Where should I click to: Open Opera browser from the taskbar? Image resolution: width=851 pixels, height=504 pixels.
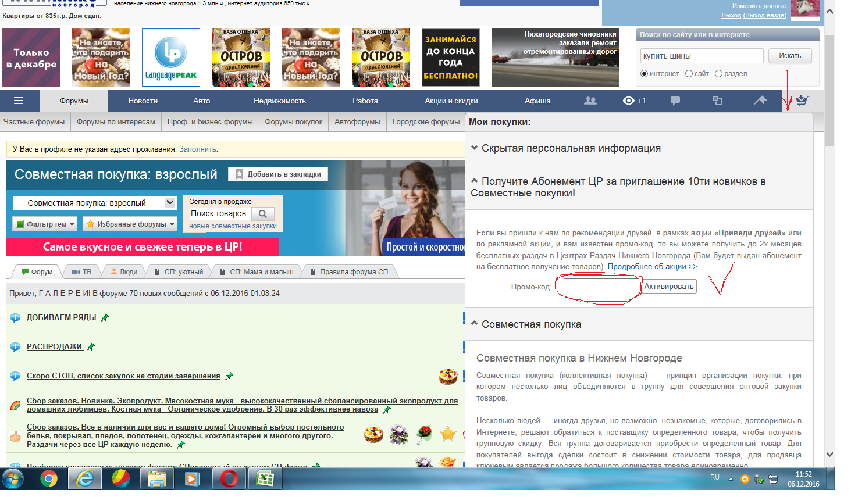point(229,479)
